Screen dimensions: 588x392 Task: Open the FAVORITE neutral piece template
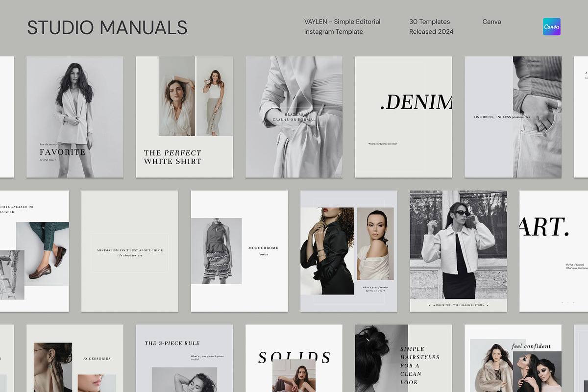(x=75, y=117)
